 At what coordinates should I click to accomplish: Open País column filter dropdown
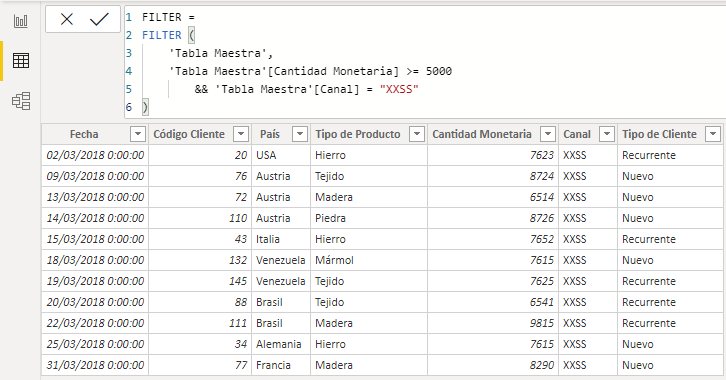[300, 134]
